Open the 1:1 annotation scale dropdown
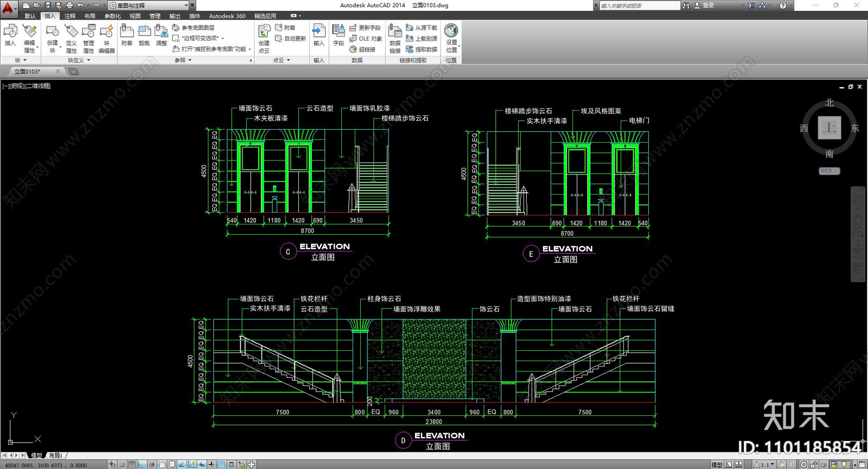868x469 pixels. pyautogui.click(x=764, y=465)
